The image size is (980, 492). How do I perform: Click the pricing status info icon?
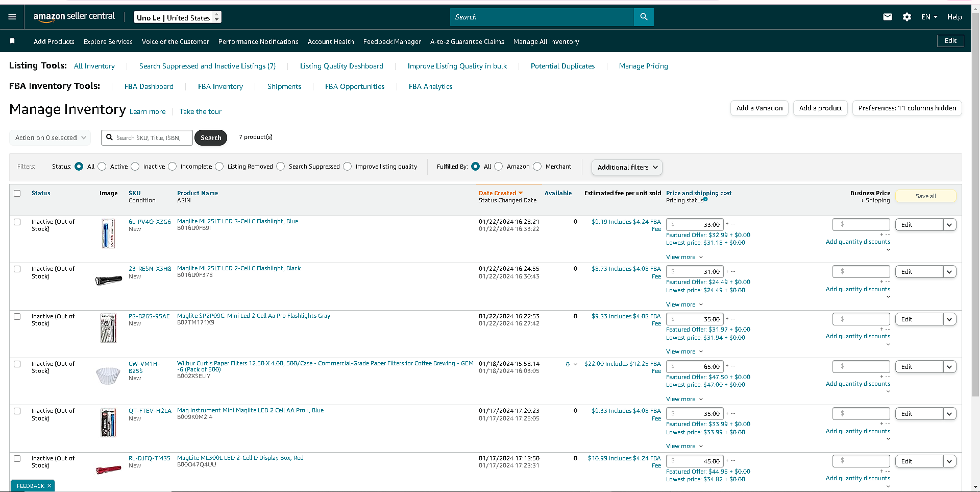tap(705, 199)
